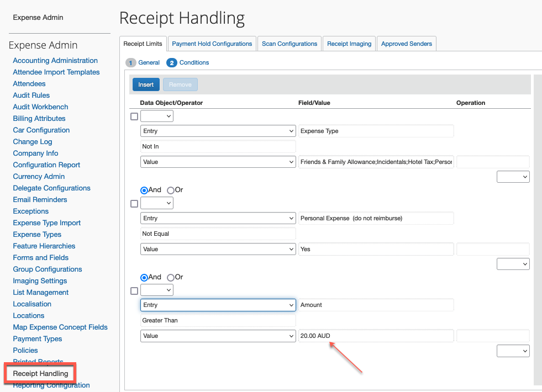Select the Approved Senders tab
The height and width of the screenshot is (392, 542).
407,44
